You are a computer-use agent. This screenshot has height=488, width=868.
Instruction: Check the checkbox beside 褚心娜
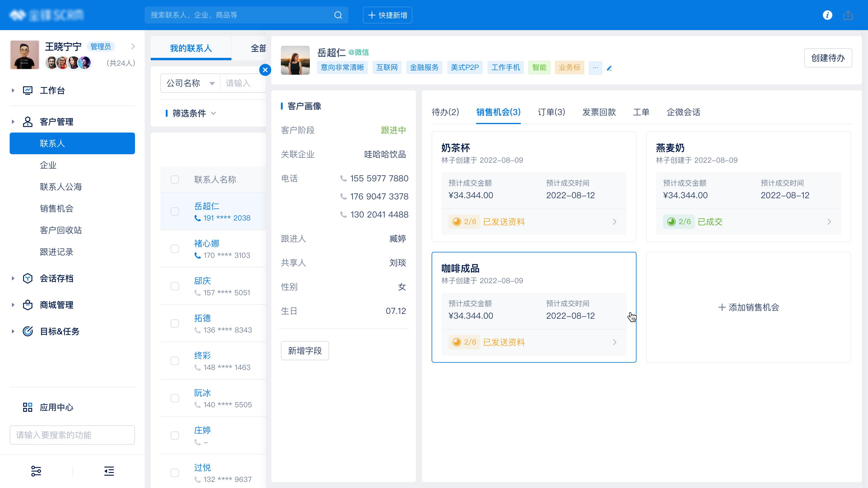(175, 249)
